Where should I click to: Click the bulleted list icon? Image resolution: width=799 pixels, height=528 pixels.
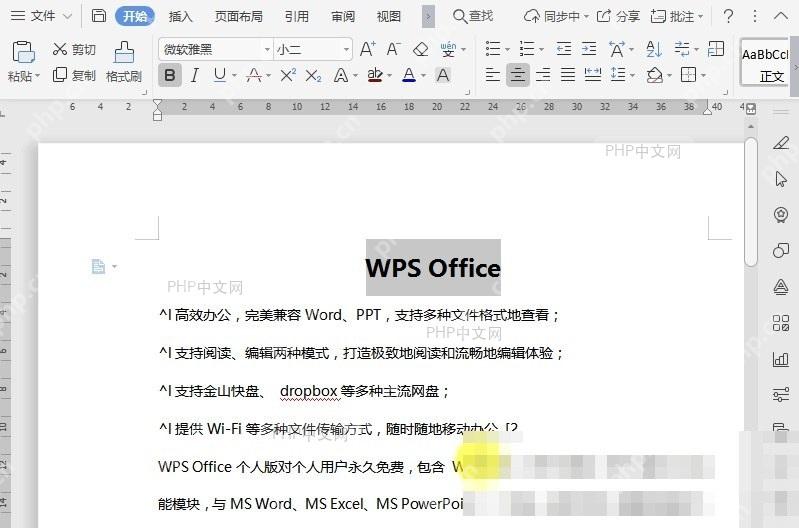[493, 49]
